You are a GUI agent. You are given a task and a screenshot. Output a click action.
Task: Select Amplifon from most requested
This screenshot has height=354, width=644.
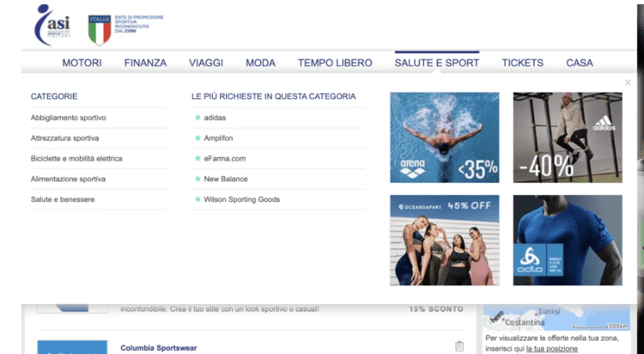pyautogui.click(x=218, y=138)
